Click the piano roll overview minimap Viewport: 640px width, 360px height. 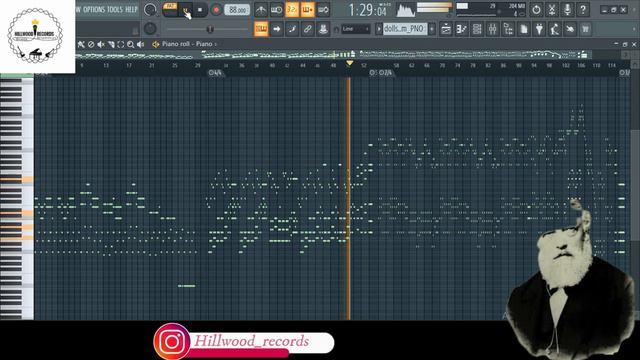point(333,54)
